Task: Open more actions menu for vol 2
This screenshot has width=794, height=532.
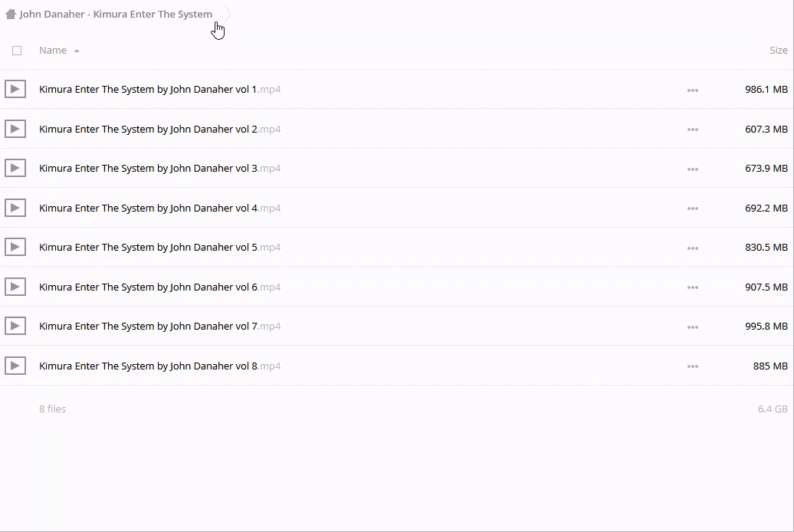Action: point(692,130)
